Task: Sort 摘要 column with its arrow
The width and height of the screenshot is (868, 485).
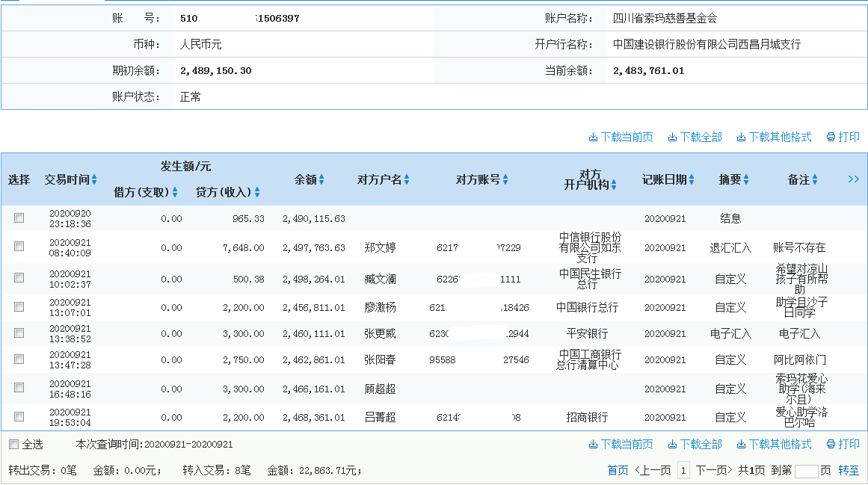Action: coord(746,180)
